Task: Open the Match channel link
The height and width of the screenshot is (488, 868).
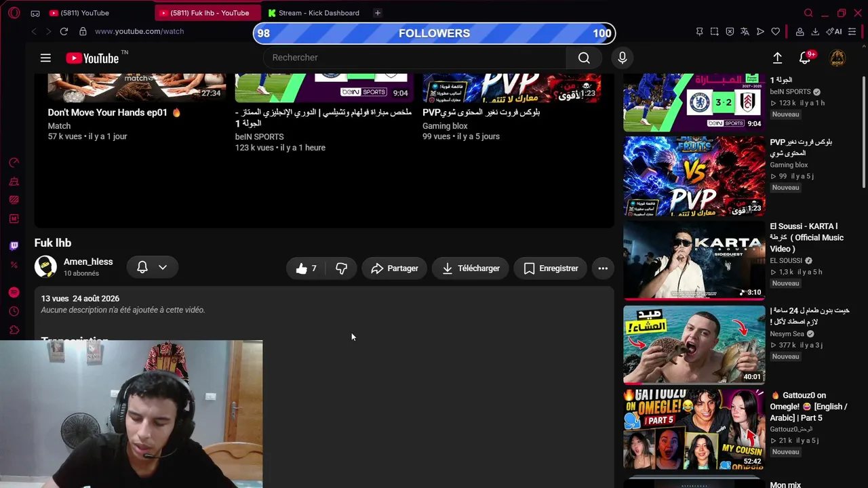Action: click(59, 125)
